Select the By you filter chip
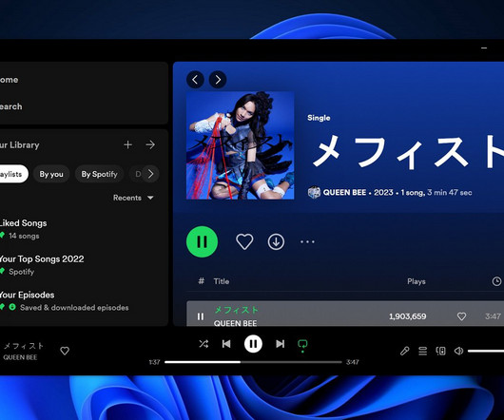 [x=51, y=174]
